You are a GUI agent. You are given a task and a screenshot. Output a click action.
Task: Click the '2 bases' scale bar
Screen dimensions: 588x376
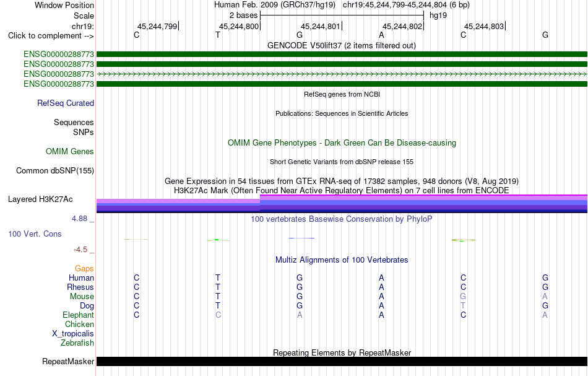point(342,15)
